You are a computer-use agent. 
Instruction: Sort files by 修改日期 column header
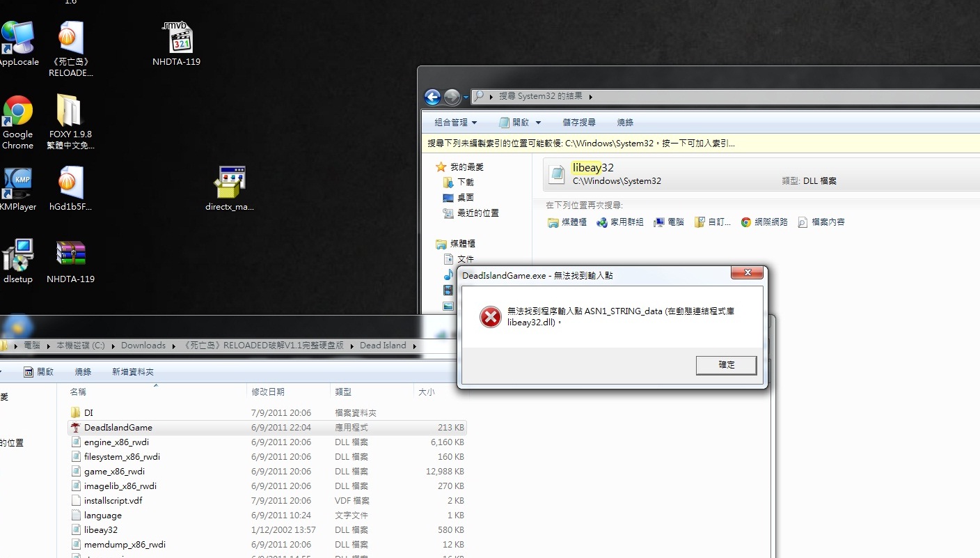(268, 392)
